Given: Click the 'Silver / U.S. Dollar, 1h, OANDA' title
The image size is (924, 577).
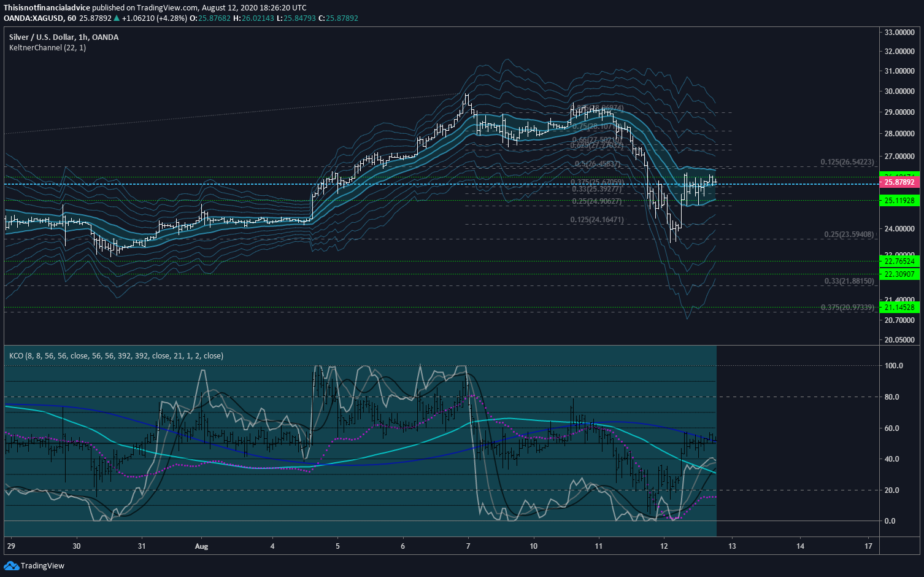Looking at the screenshot, I should coord(64,37).
